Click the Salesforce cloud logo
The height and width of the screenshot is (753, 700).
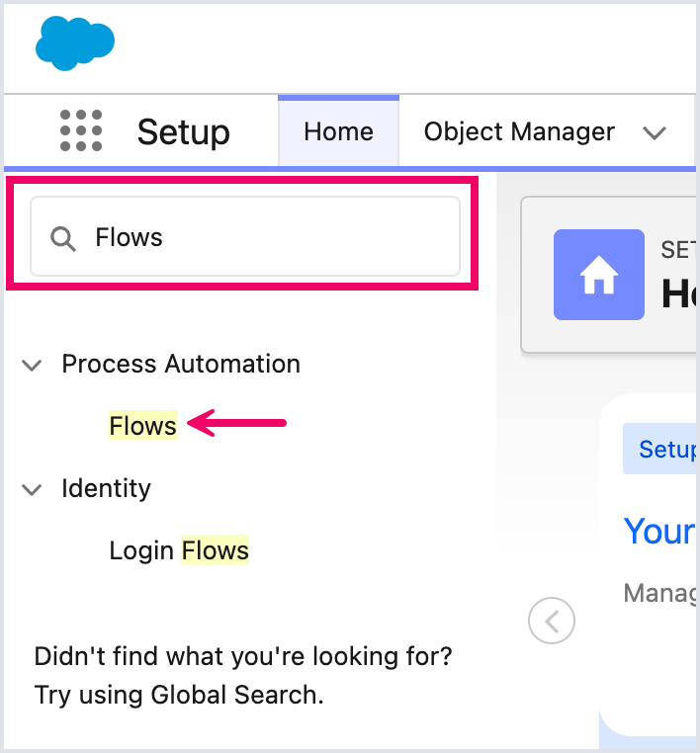coord(75,43)
